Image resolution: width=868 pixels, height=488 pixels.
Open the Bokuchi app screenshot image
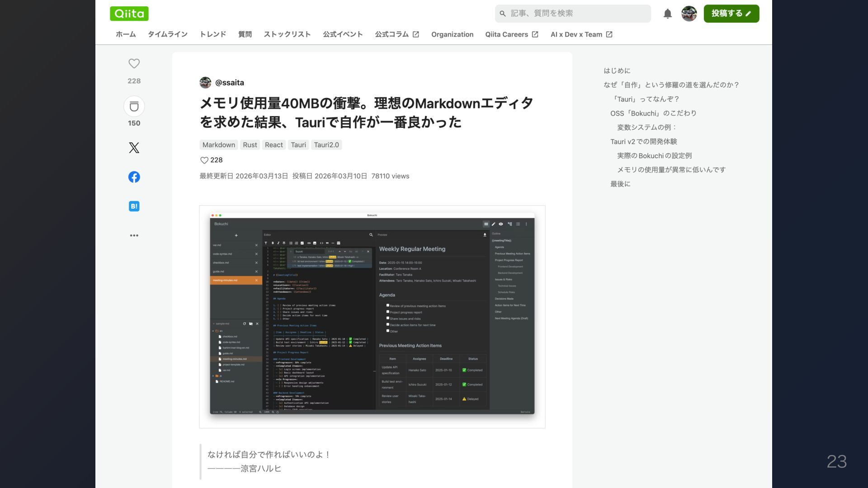[372, 317]
